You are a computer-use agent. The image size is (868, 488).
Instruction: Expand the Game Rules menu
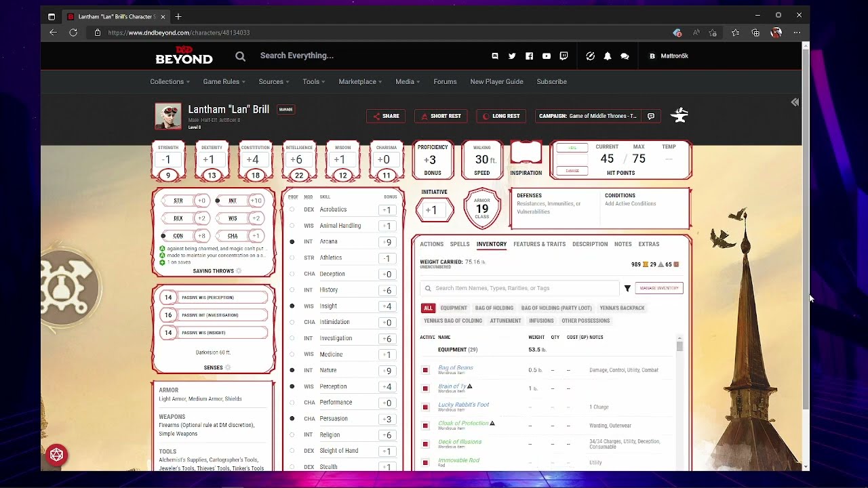[x=224, y=81]
